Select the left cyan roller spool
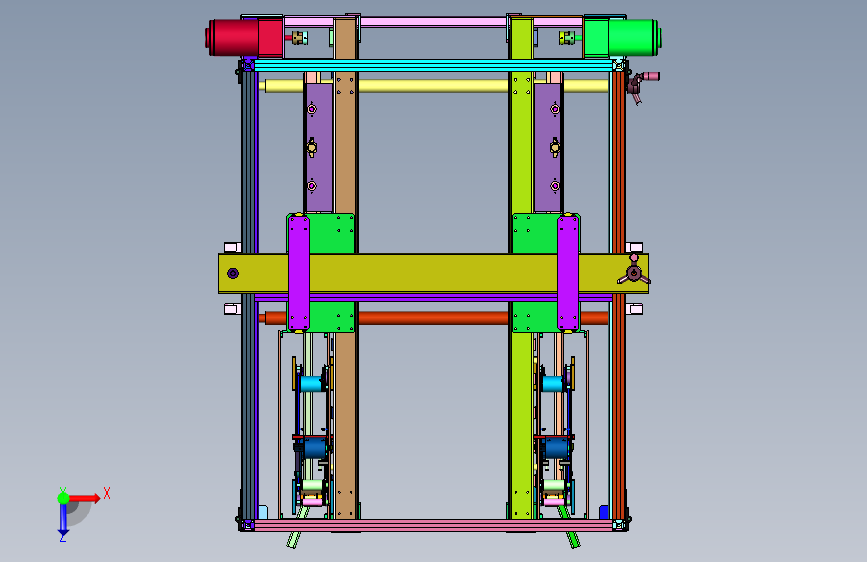 (311, 383)
